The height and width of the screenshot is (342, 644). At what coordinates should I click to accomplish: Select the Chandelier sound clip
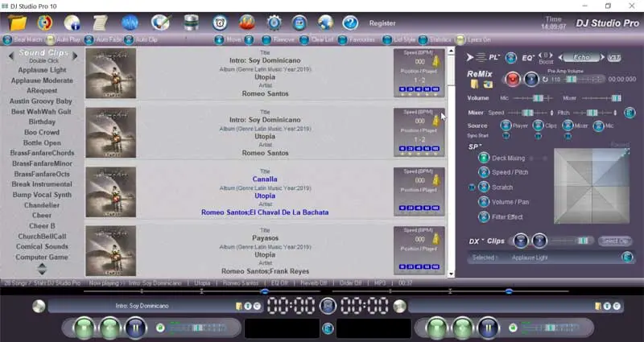(x=42, y=205)
